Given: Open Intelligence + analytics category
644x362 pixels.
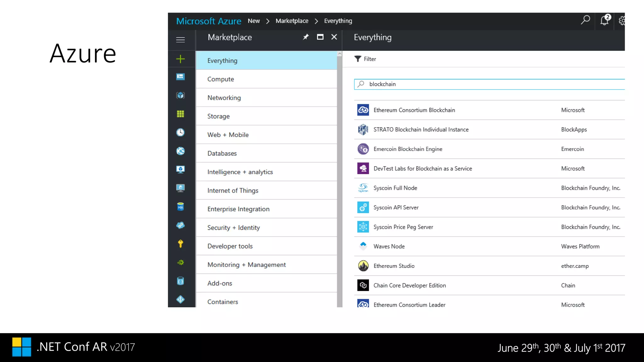Looking at the screenshot, I should coord(266,172).
